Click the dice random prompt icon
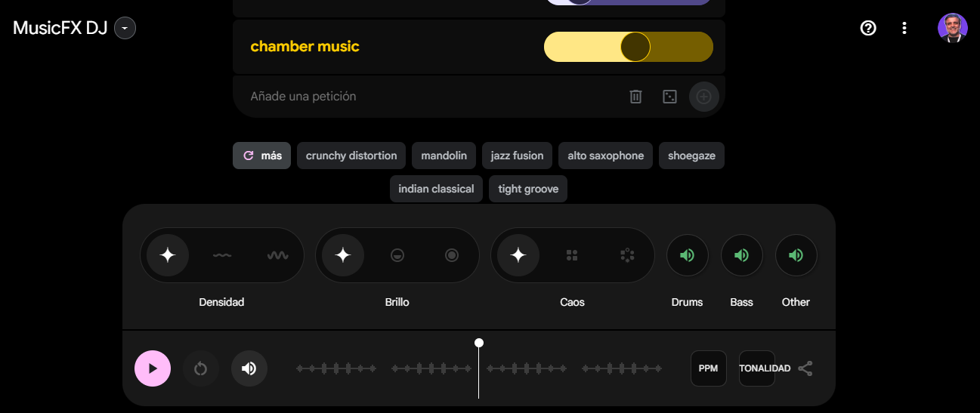980x413 pixels. click(x=669, y=97)
